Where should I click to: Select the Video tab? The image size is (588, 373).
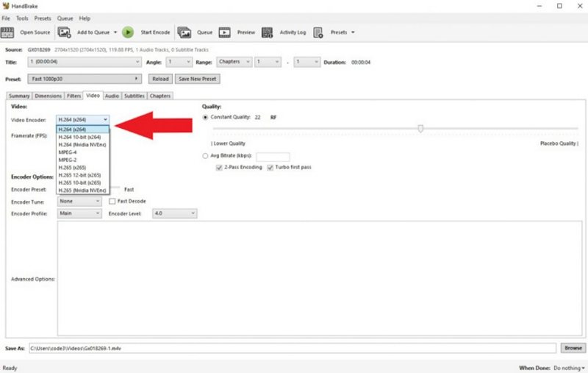[x=93, y=96]
